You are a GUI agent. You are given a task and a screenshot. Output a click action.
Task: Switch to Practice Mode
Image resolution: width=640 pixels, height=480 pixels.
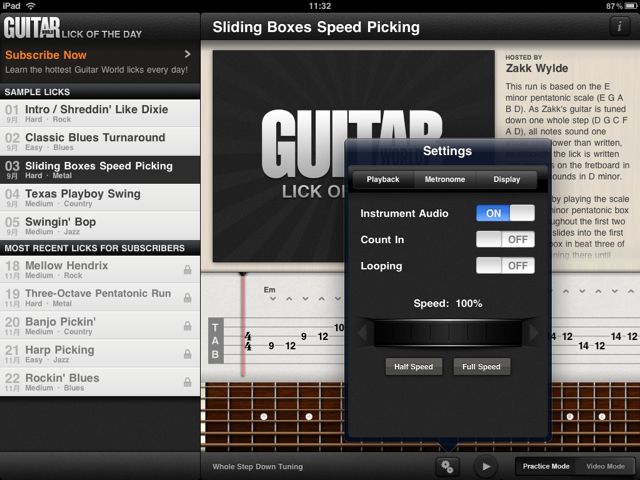[x=546, y=466]
